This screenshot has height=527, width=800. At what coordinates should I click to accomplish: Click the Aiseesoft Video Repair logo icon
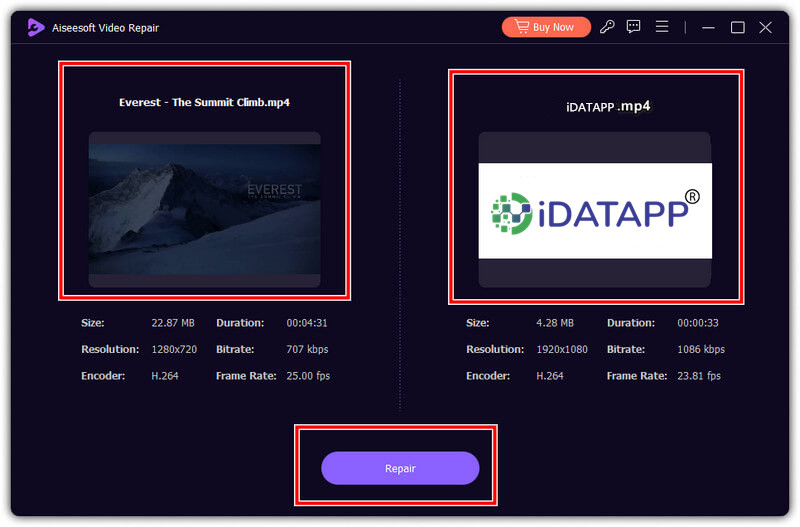36,27
